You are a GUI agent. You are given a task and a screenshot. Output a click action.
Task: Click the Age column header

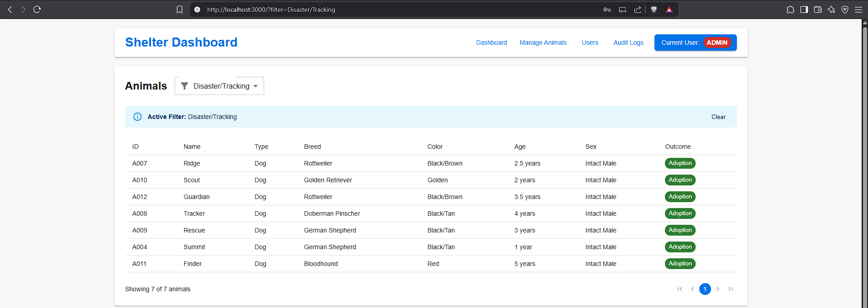tap(520, 147)
